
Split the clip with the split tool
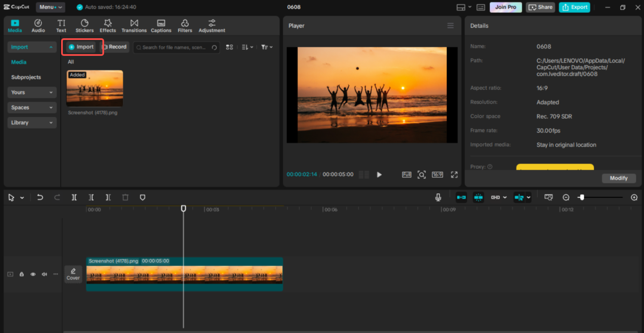pos(74,197)
